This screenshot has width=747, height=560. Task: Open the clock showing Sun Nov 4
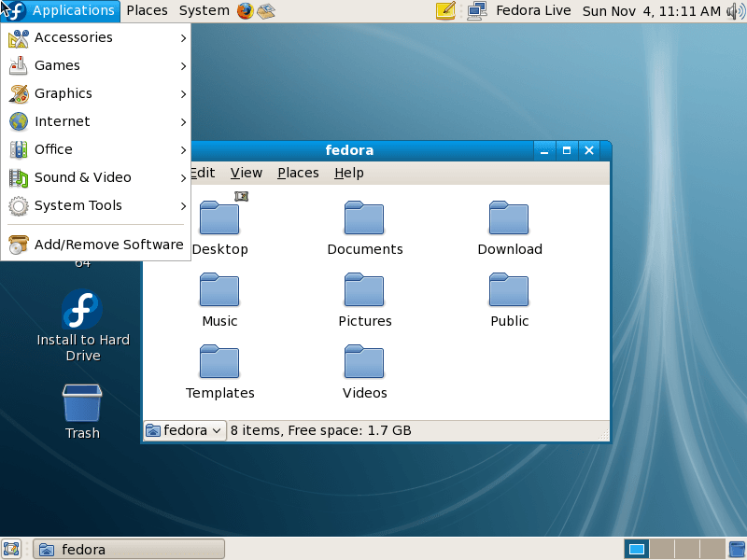coord(651,11)
